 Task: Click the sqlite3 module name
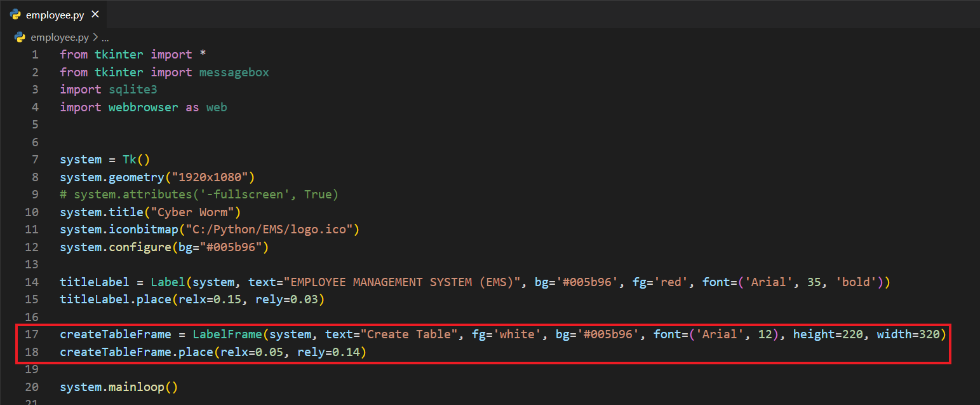[133, 90]
